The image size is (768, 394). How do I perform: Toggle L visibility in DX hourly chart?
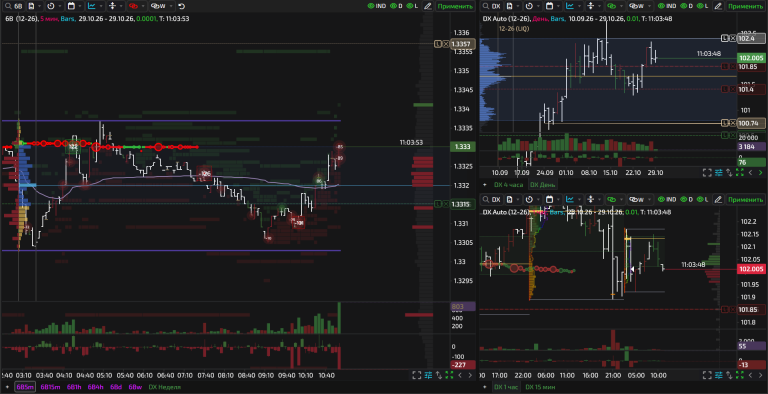pos(703,199)
